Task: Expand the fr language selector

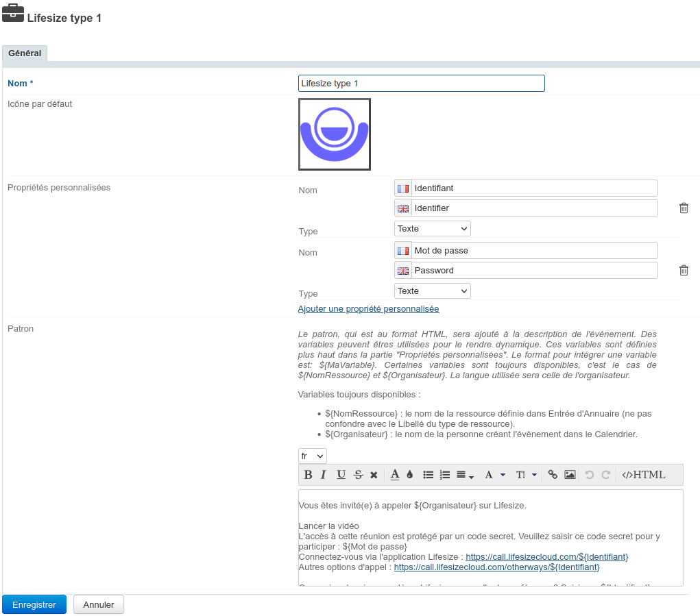Action: coord(313,456)
